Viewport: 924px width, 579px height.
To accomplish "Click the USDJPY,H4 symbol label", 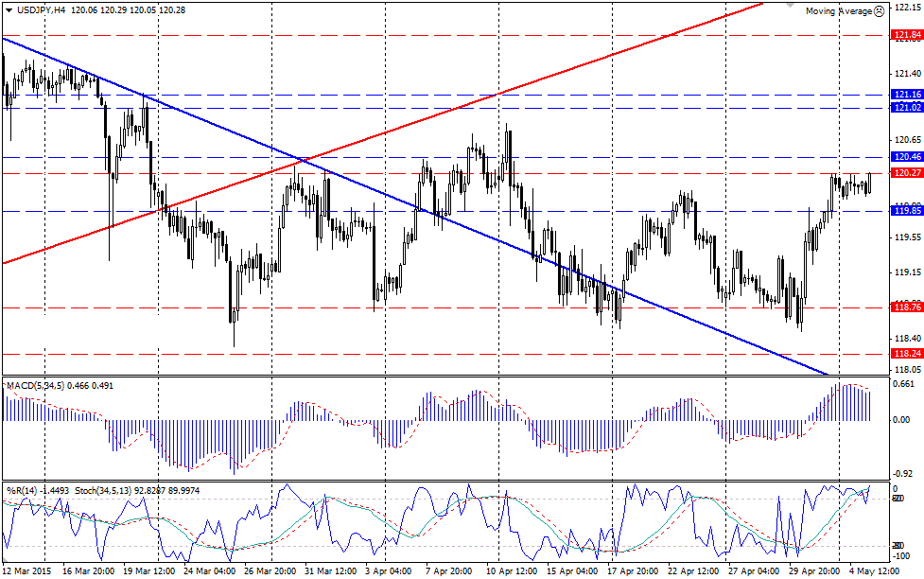I will click(41, 10).
